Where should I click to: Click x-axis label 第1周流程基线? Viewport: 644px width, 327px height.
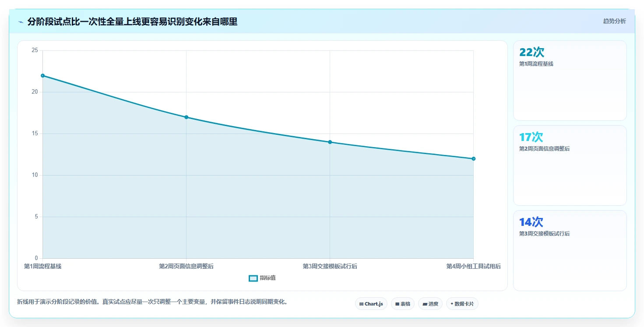[43, 266]
